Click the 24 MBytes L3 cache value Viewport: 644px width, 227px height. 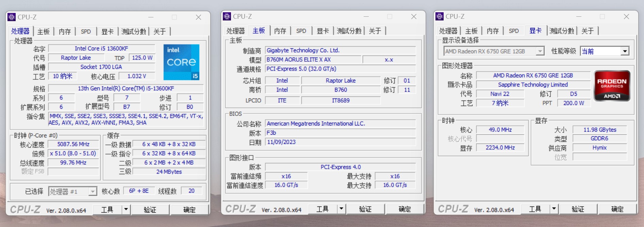point(169,172)
